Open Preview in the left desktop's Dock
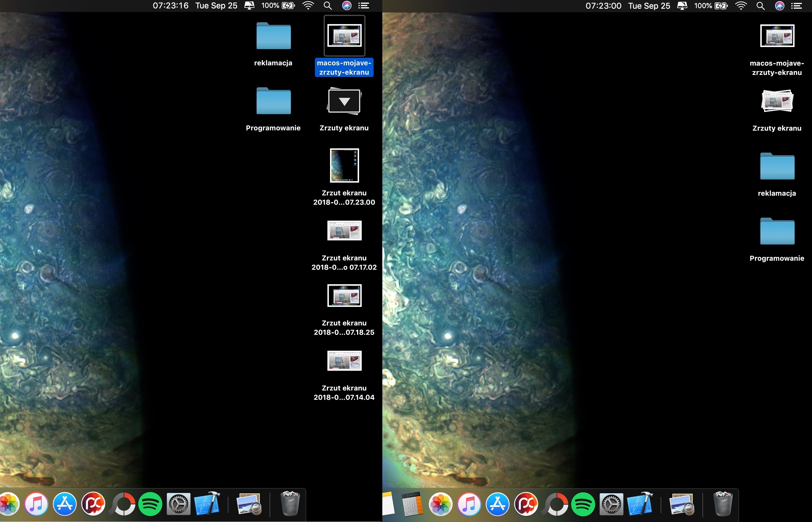The width and height of the screenshot is (812, 522). [x=249, y=504]
